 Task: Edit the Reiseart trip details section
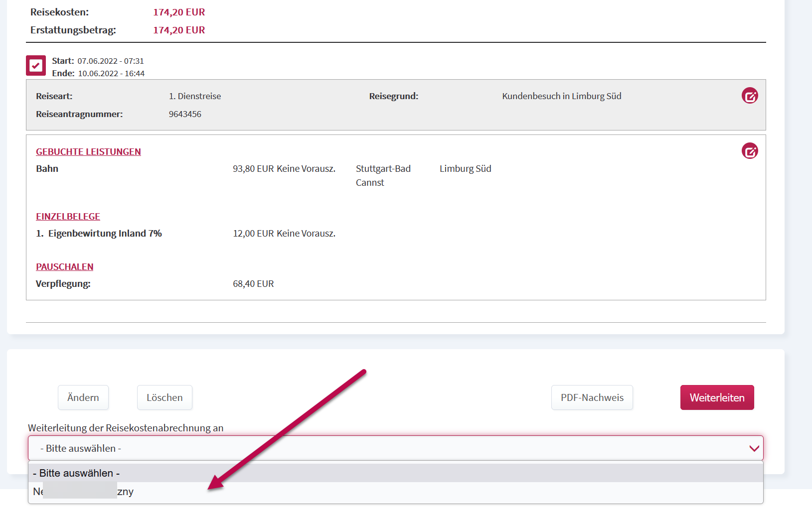point(750,96)
